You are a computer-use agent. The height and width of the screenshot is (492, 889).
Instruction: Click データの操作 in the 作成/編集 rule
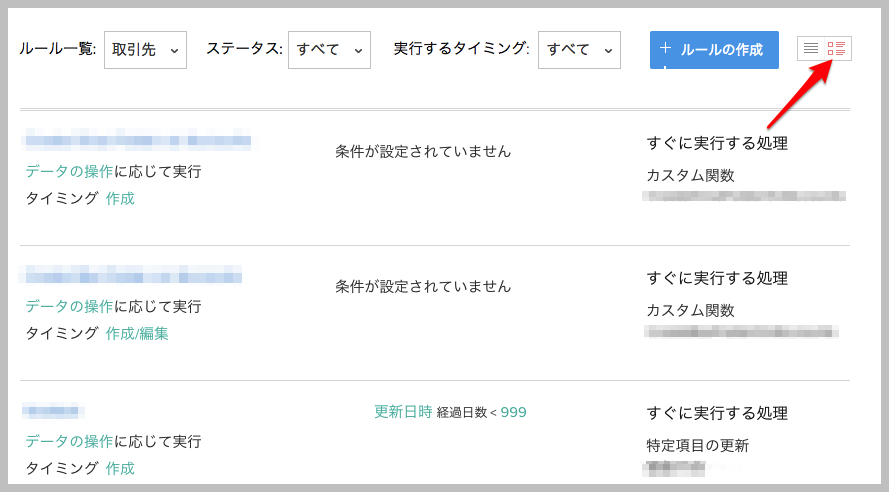pyautogui.click(x=69, y=306)
